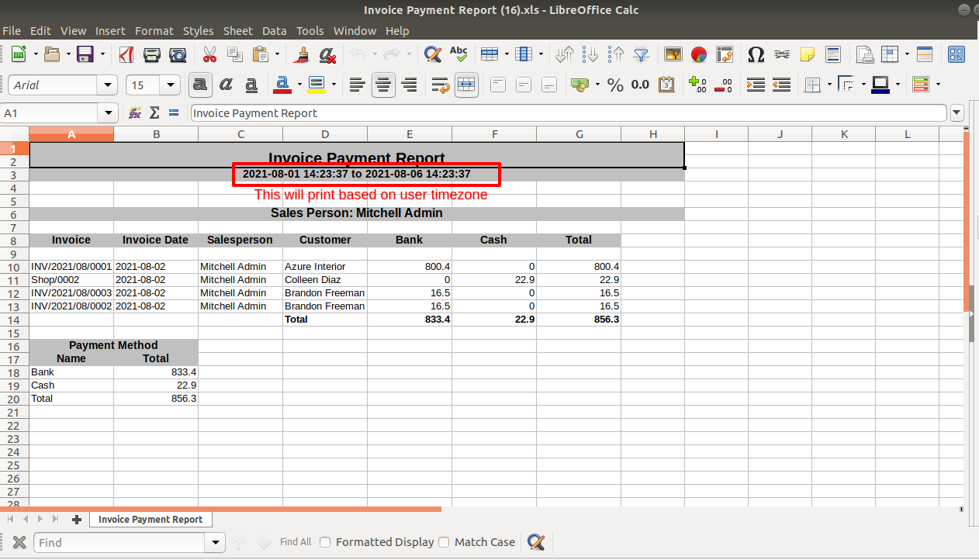
Task: Format cell as percent
Action: (615, 85)
